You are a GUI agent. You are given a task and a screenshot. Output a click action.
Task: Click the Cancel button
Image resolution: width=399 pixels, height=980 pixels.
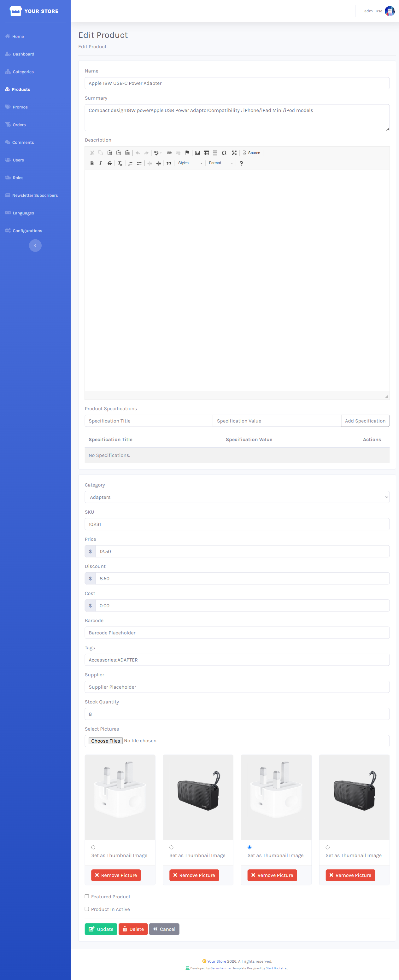coord(164,929)
